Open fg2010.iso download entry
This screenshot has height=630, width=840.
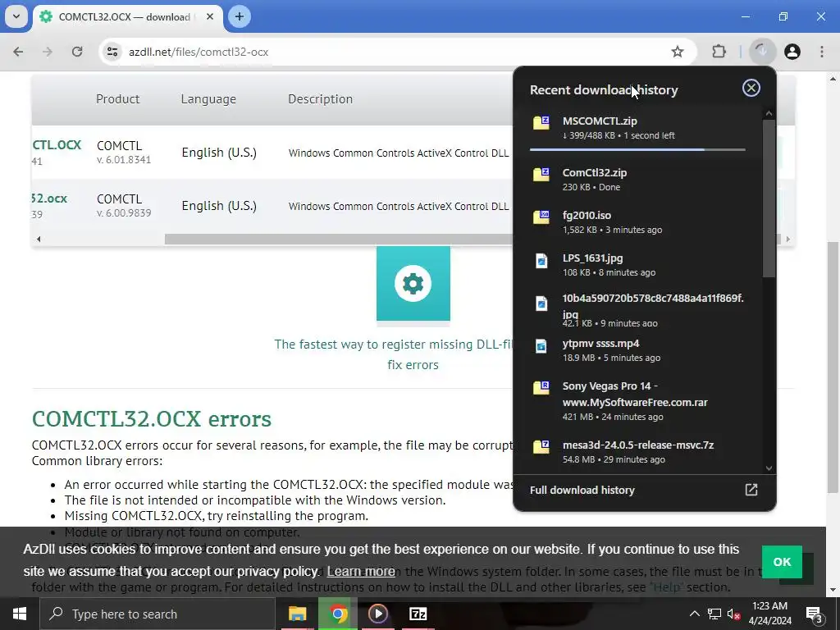[x=637, y=222]
